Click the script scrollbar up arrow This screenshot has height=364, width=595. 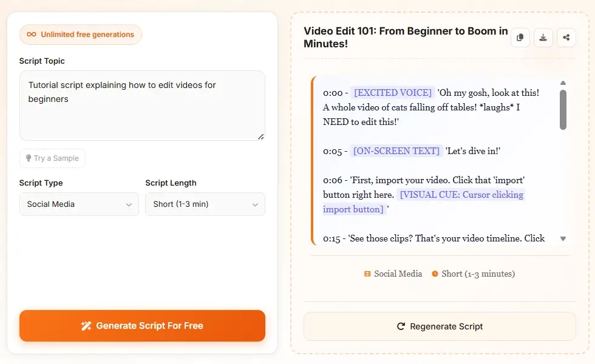(563, 83)
